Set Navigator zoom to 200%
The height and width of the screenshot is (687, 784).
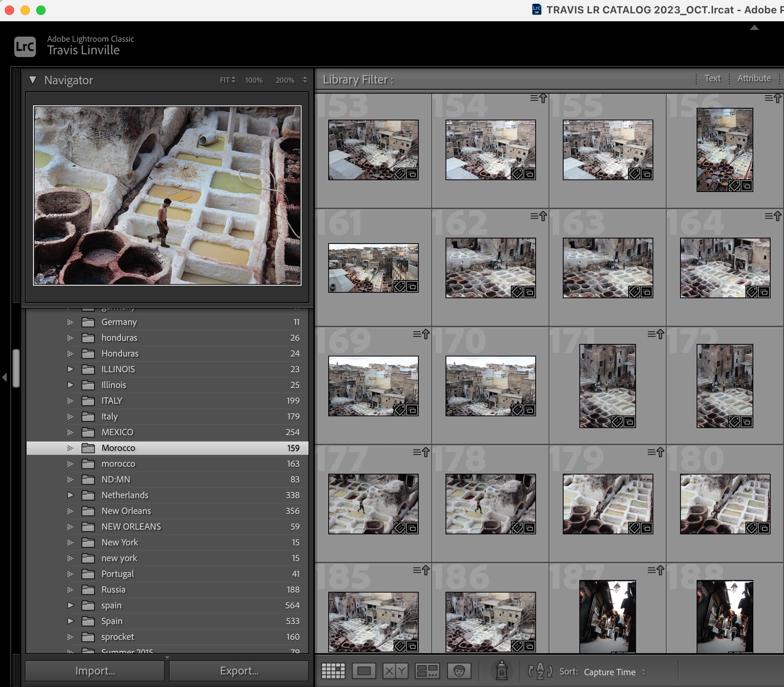285,80
